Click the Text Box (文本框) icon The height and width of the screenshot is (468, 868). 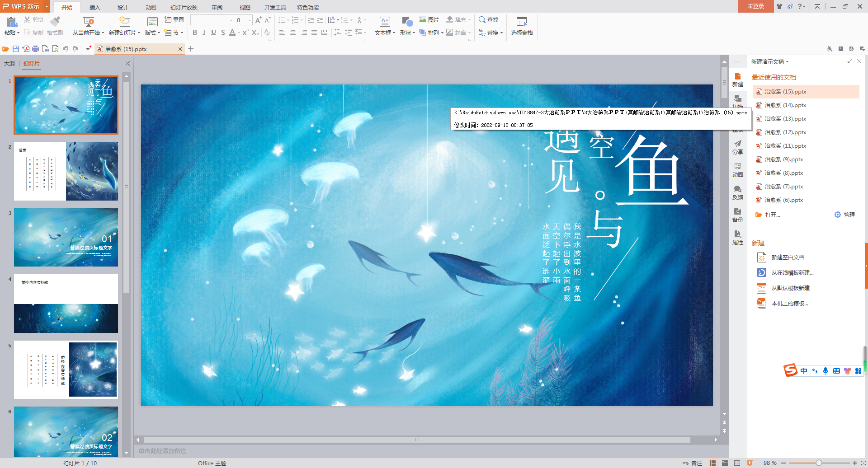point(385,22)
